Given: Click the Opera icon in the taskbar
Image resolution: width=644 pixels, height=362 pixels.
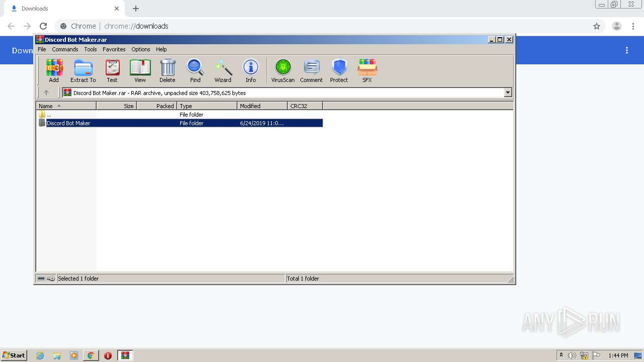Looking at the screenshot, I should coord(108,355).
